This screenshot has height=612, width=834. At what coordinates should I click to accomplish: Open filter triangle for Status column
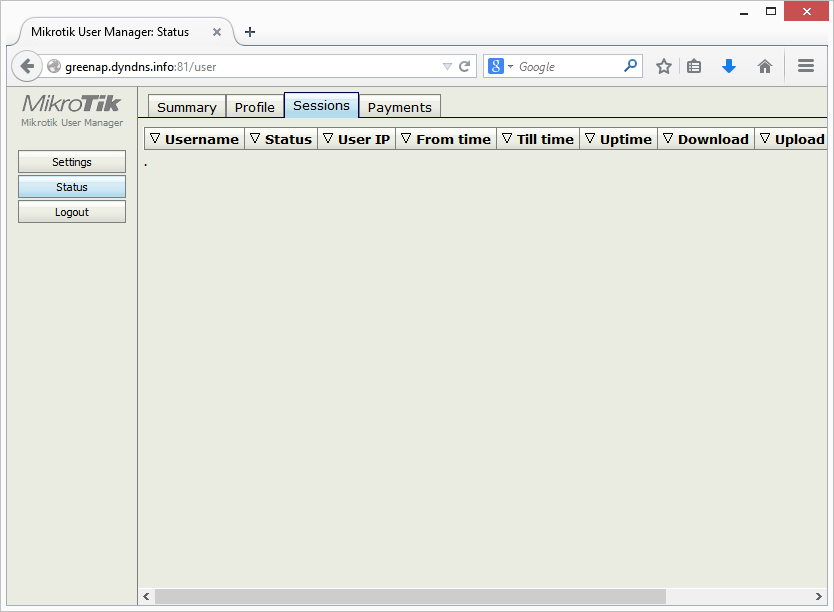pos(255,138)
